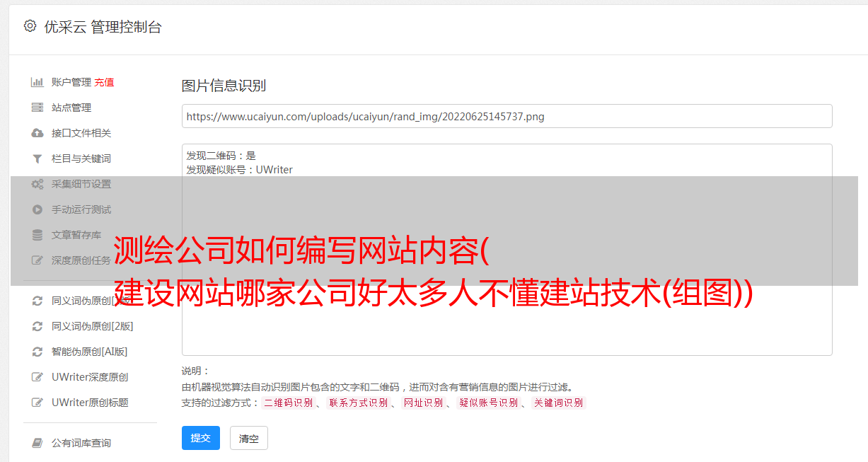
Task: Open UWriter原创标题 in the sidebar
Action: point(90,403)
